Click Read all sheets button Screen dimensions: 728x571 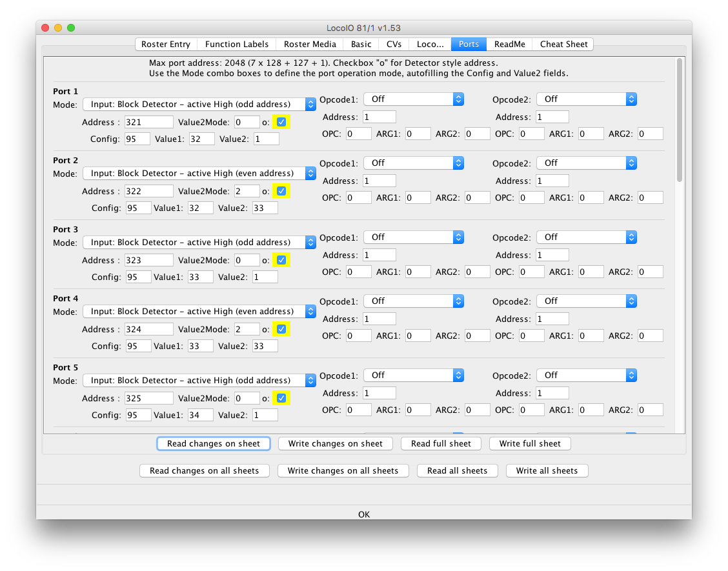[457, 471]
